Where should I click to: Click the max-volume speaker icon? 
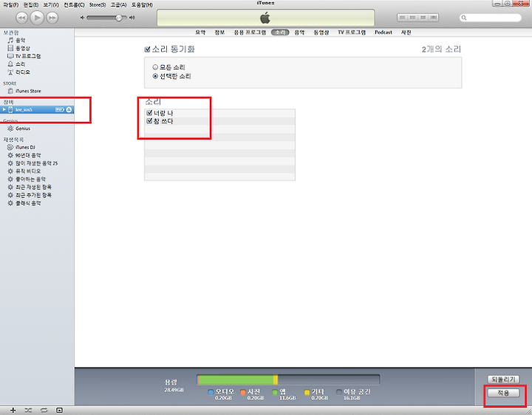(132, 18)
